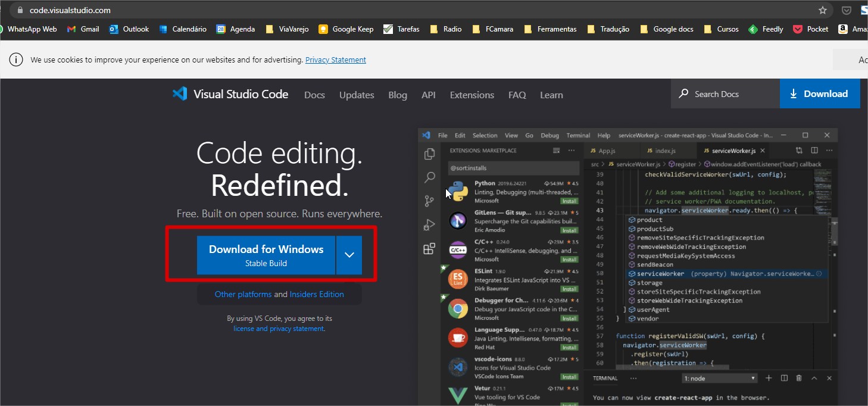Click the Visual Studio Code logo icon
This screenshot has width=868, height=406.
pos(179,94)
